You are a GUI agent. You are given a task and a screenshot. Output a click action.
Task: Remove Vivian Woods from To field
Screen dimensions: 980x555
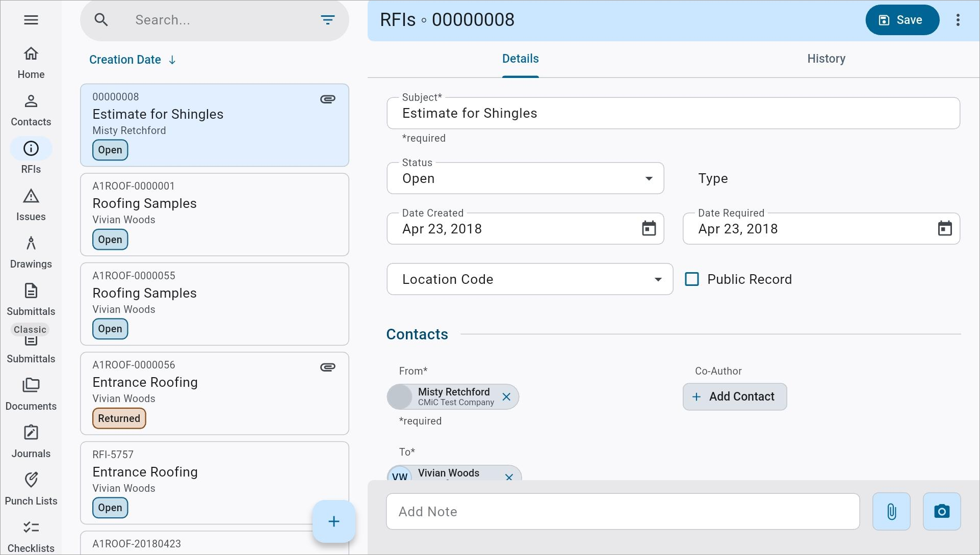(x=509, y=477)
